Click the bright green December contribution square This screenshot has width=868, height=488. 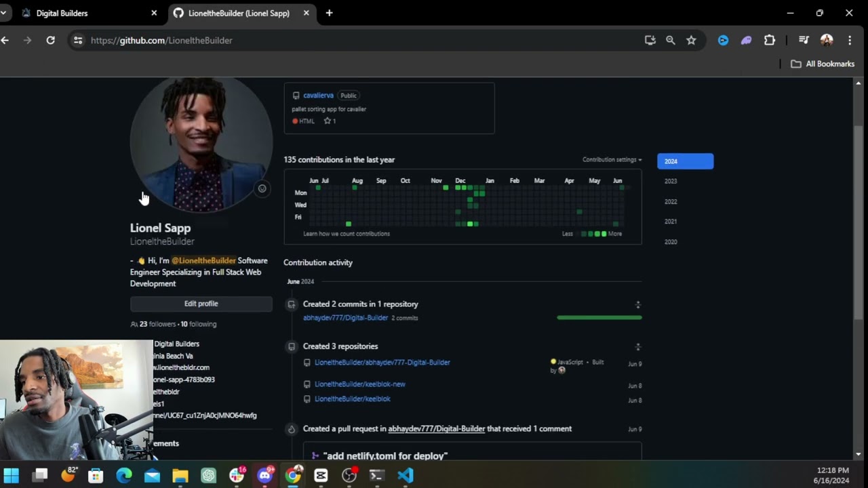coord(470,224)
